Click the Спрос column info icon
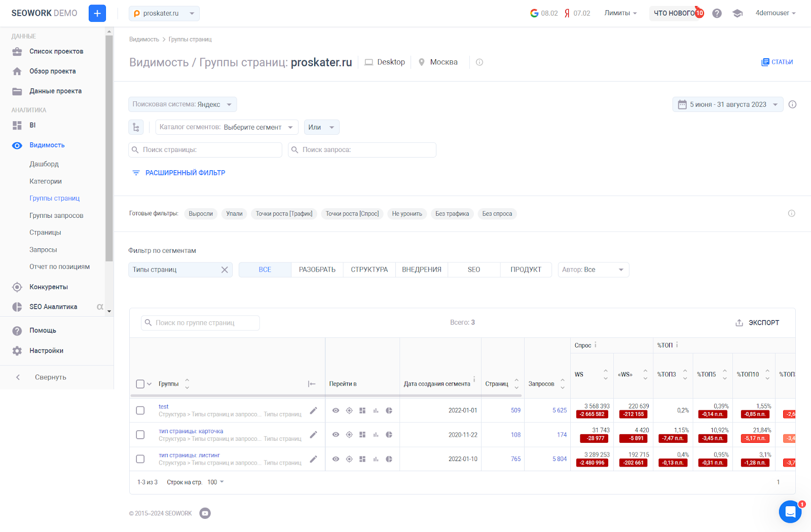Viewport: 811px width, 532px height. tap(596, 345)
